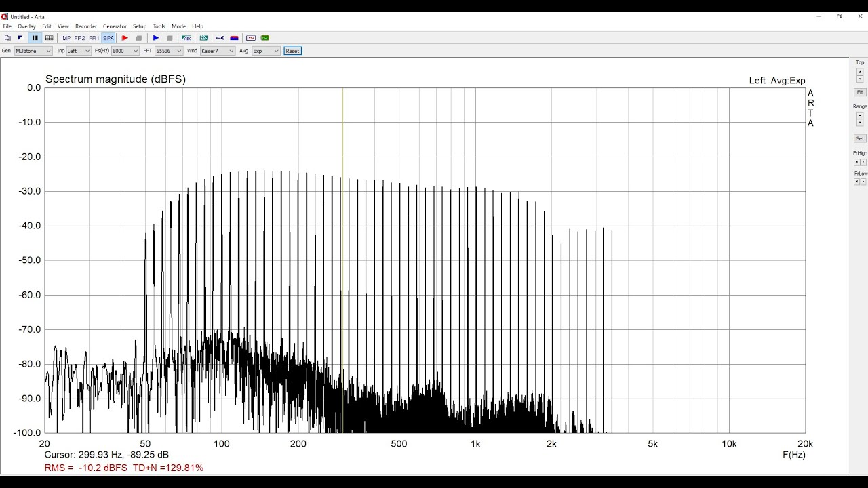Click the Spectrum magnitude (dBFS) title
The height and width of the screenshot is (488, 868).
(x=115, y=79)
